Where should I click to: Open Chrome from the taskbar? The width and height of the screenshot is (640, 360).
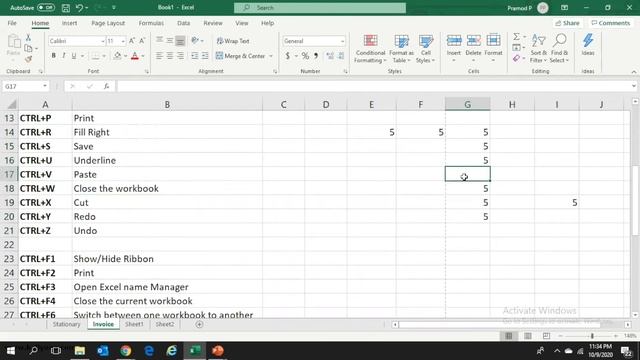coord(126,351)
